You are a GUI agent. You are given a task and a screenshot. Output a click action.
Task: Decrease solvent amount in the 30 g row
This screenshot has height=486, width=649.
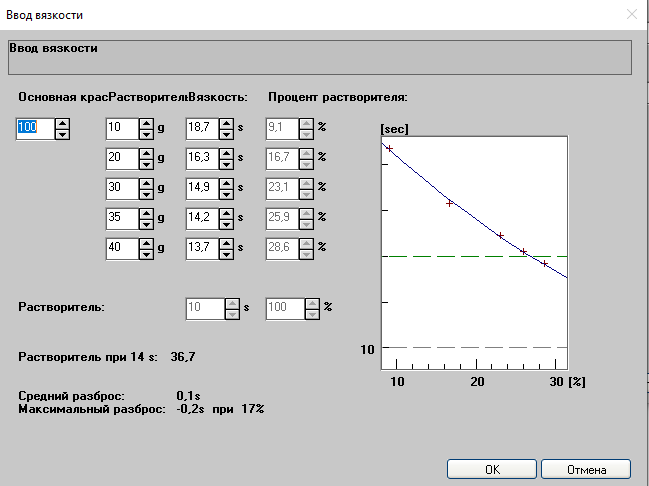(x=146, y=194)
